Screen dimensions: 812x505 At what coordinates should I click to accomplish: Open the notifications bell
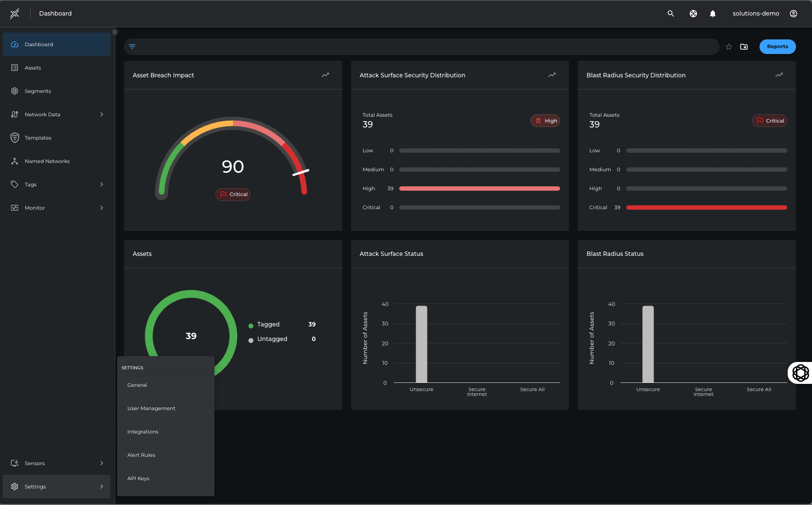click(x=712, y=14)
